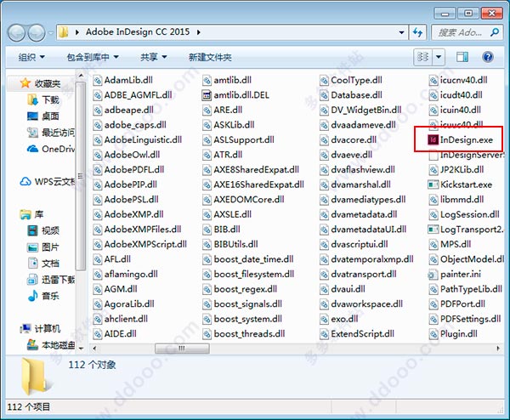Click right arrow of horizontal scrollbar

(498, 349)
